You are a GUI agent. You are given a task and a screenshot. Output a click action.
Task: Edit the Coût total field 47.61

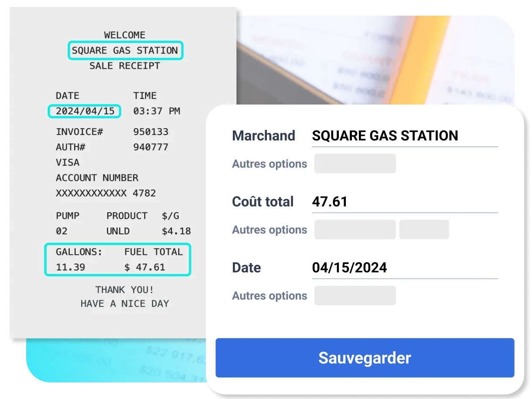click(405, 202)
